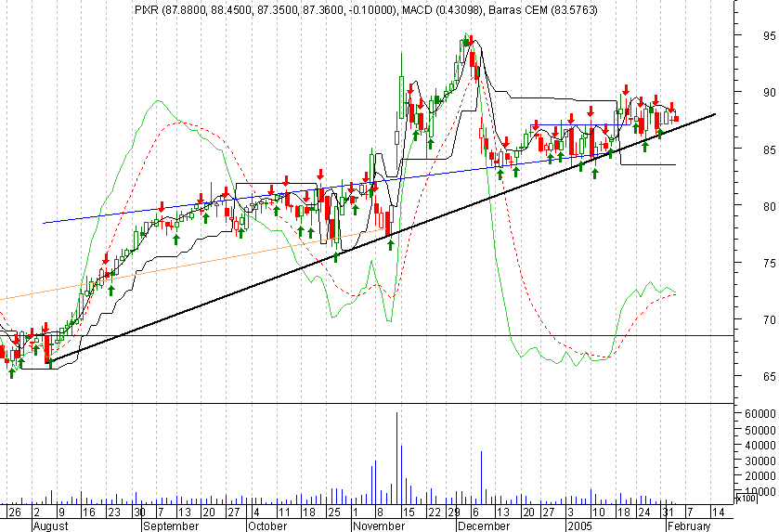
Task: Select the 22 date label in November
Action: click(435, 513)
